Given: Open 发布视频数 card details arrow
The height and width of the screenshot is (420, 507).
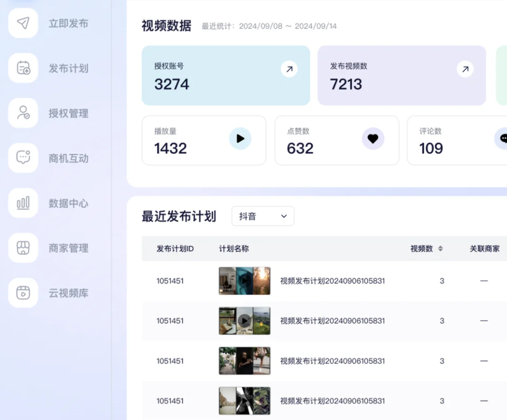Looking at the screenshot, I should [x=465, y=69].
